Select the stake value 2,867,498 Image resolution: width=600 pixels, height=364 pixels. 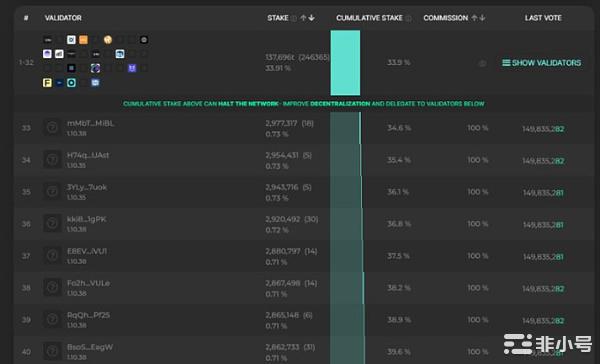(x=282, y=283)
